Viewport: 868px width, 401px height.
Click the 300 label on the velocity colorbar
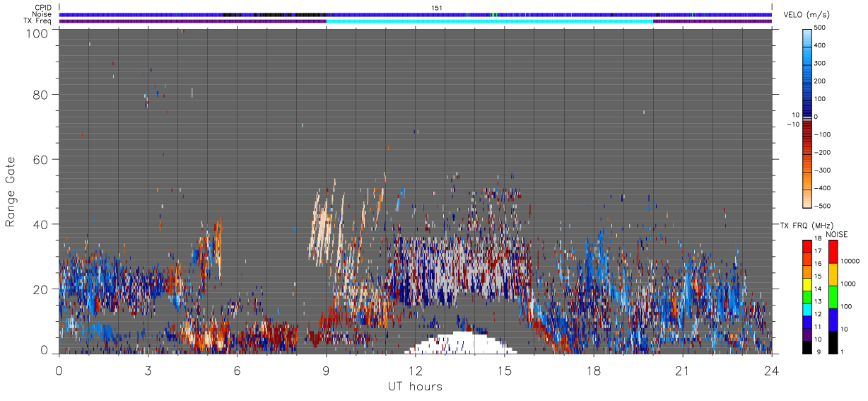pos(819,63)
